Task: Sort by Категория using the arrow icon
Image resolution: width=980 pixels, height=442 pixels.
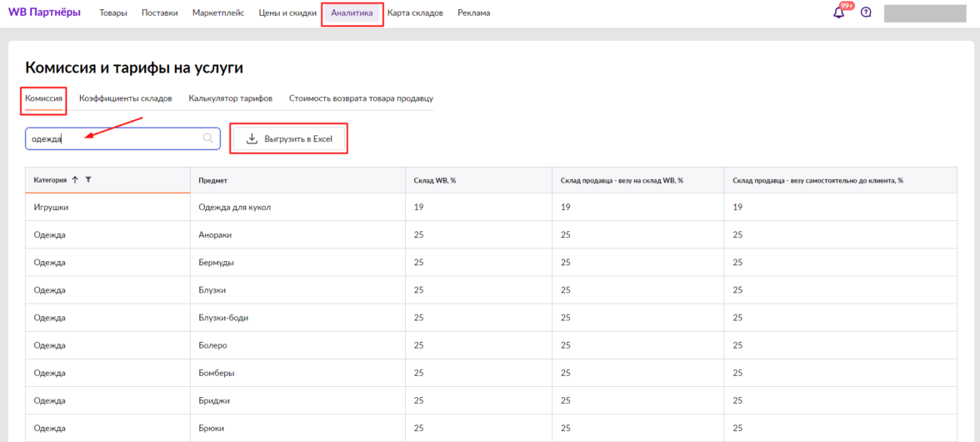Action: [75, 180]
